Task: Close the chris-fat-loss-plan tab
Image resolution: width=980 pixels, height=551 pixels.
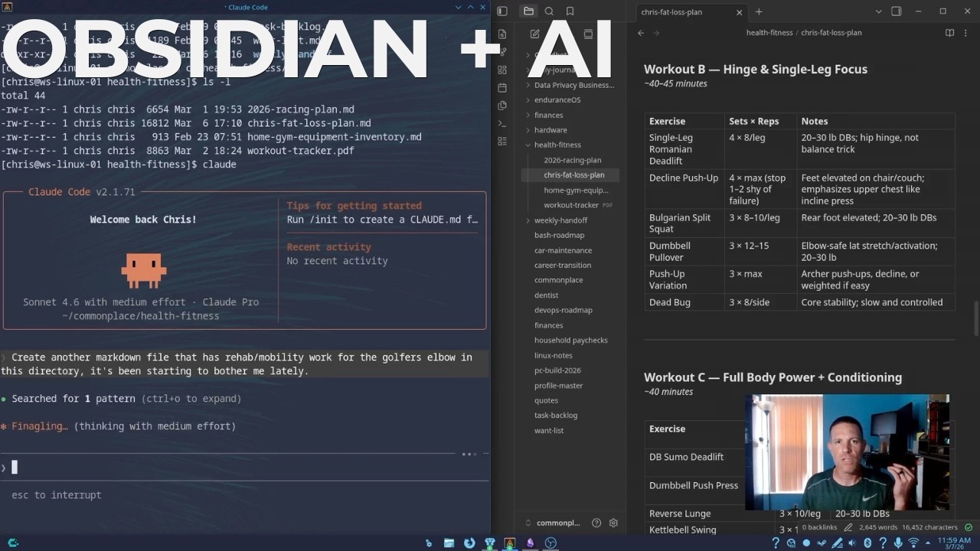Action: [x=739, y=12]
